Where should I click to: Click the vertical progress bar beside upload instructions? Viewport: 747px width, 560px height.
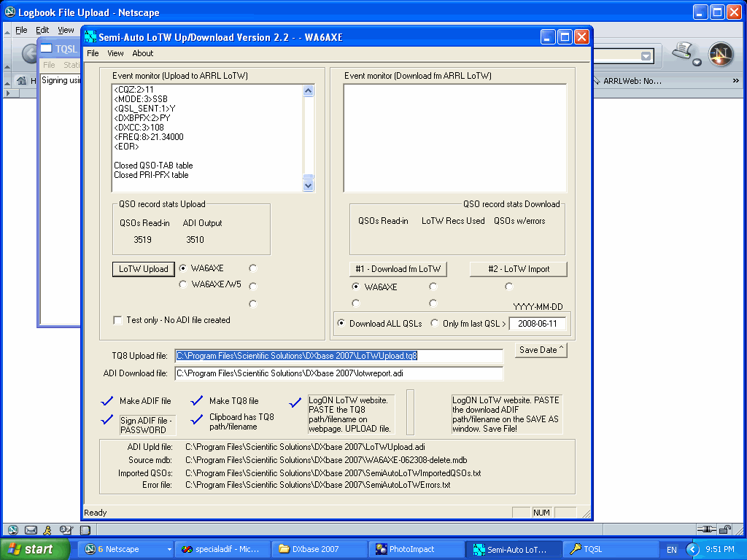click(410, 413)
